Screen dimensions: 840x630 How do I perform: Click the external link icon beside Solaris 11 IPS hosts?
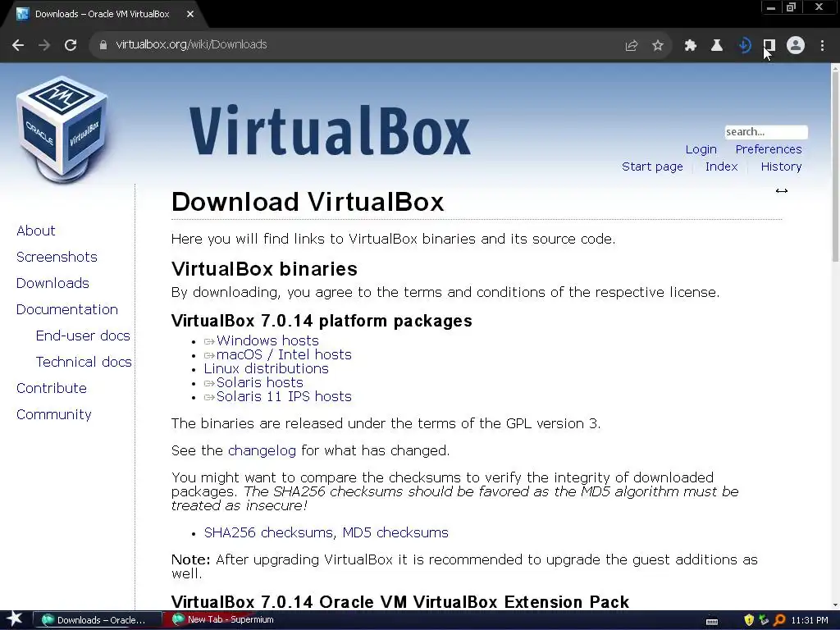(x=209, y=398)
